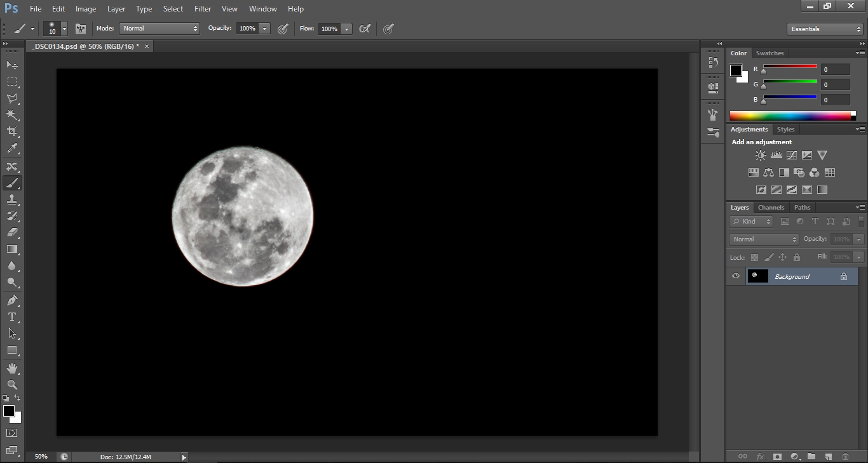Viewport: 868px width, 463px height.
Task: Select the Crop tool
Action: pos(11,131)
